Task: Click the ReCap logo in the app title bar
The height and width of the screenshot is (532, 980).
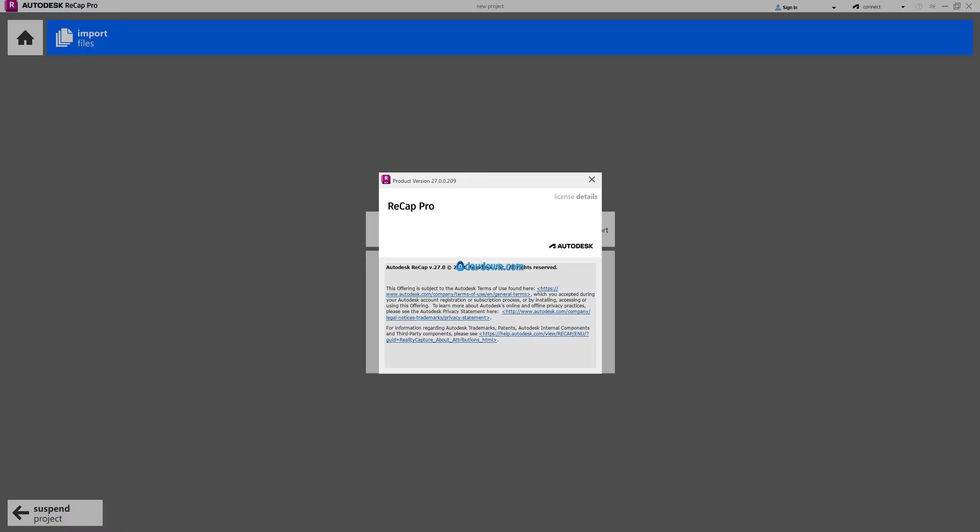Action: click(11, 6)
